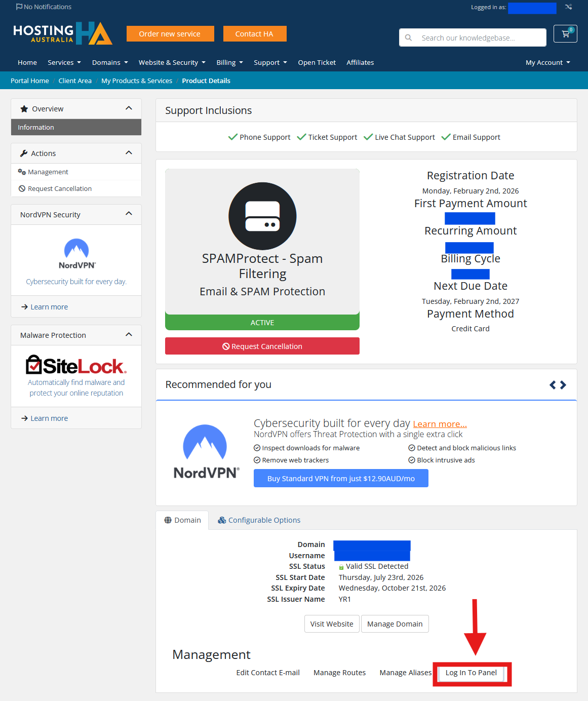Focus the knowledgebase search field
588x701 pixels.
[x=473, y=37]
